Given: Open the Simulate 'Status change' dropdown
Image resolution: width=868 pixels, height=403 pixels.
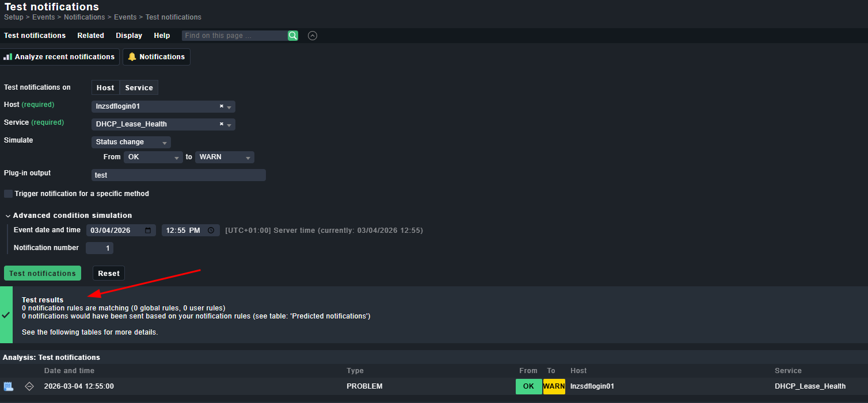Looking at the screenshot, I should pos(131,142).
